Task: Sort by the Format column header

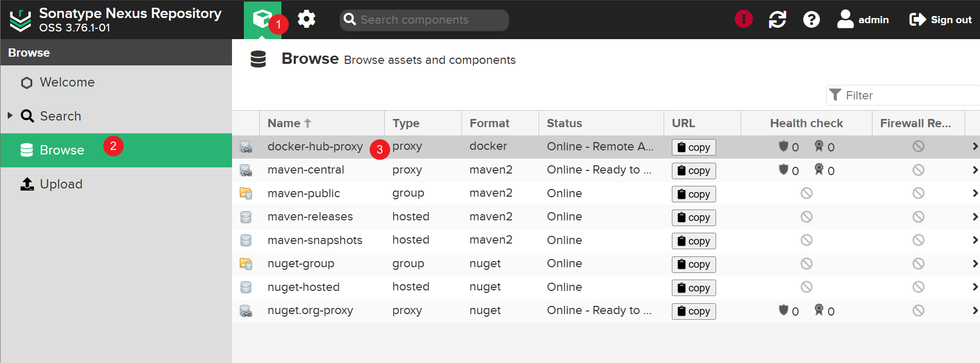Action: [x=500, y=123]
